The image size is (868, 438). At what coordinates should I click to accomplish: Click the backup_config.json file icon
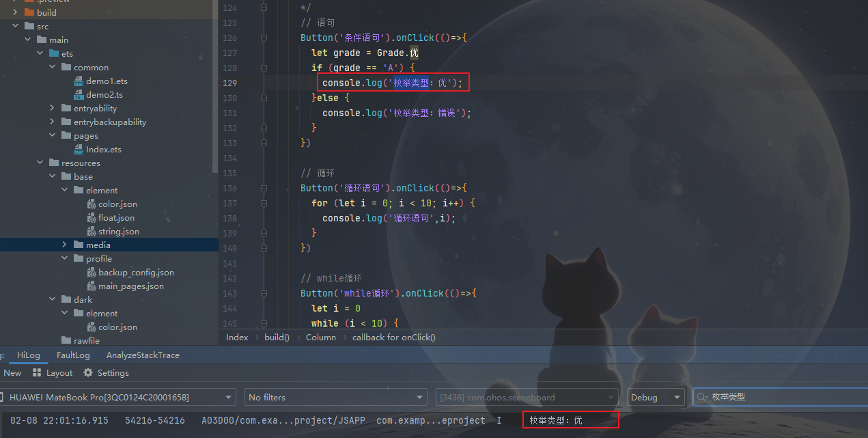tap(92, 273)
